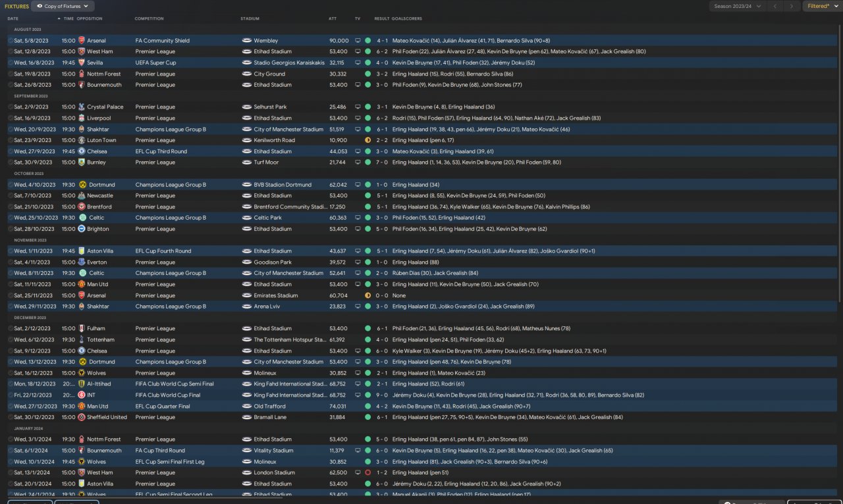The image size is (843, 504).
Task: Click the Tottenham club badge
Action: (x=82, y=340)
